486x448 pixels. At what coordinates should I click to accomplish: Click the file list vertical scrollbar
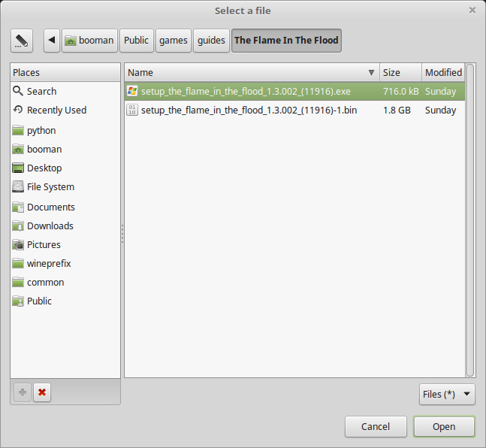(470, 220)
